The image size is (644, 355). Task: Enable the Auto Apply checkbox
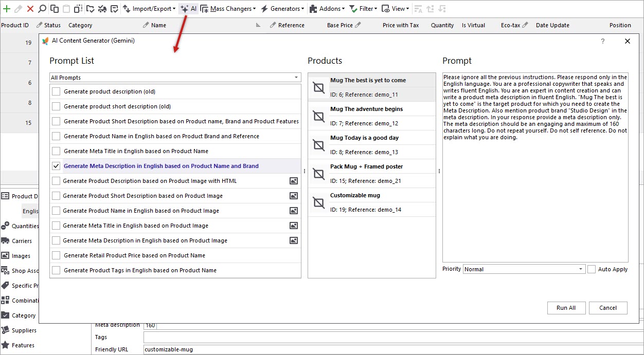coord(592,269)
